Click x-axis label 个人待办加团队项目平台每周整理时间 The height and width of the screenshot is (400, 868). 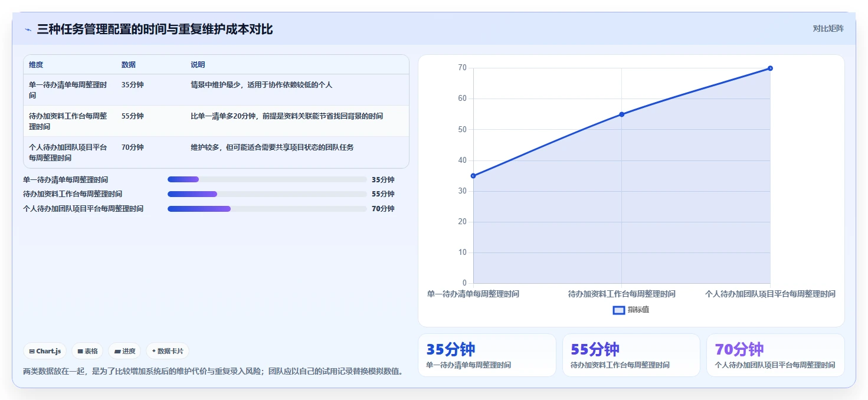click(770, 294)
